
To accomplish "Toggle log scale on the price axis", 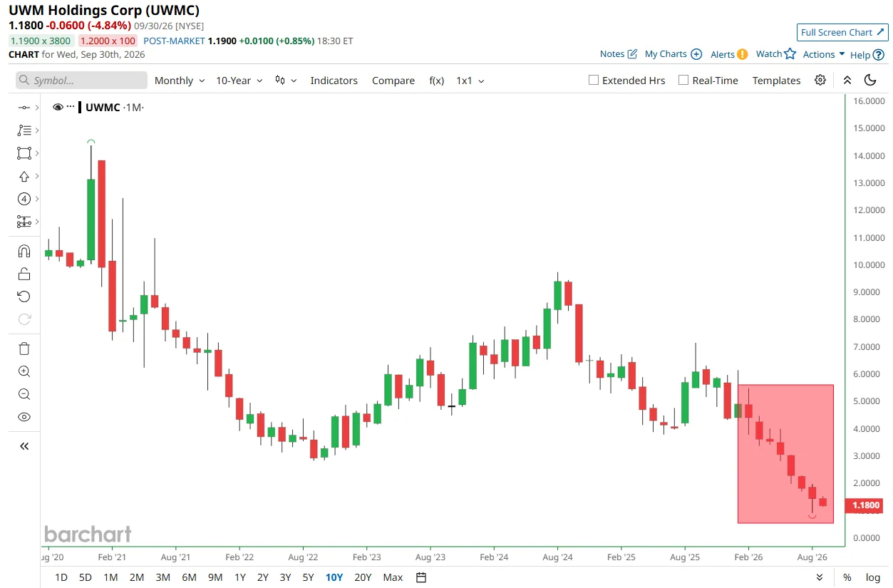I will click(873, 577).
